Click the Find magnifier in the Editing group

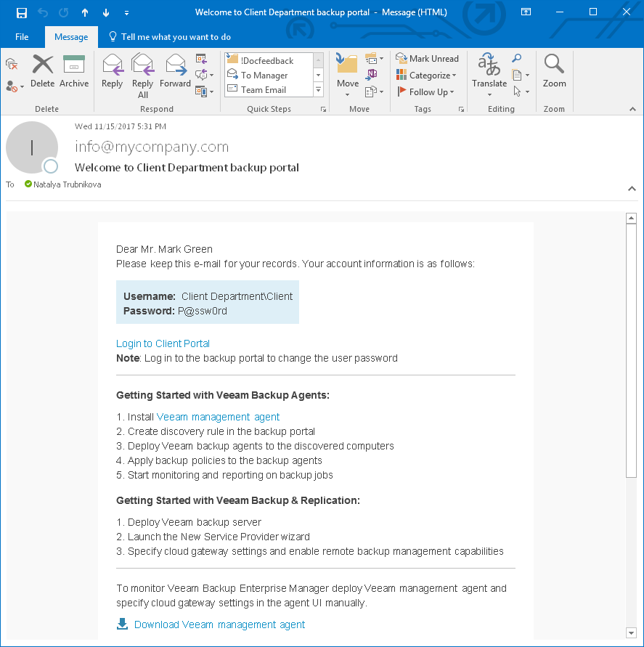(x=516, y=58)
